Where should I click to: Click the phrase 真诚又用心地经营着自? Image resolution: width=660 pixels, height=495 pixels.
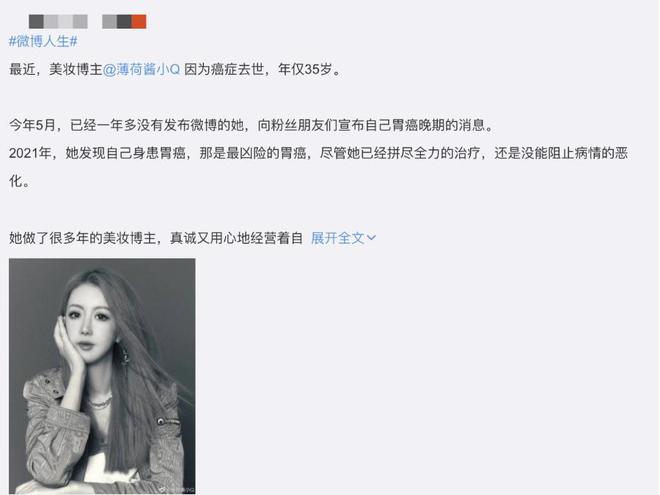[236, 238]
